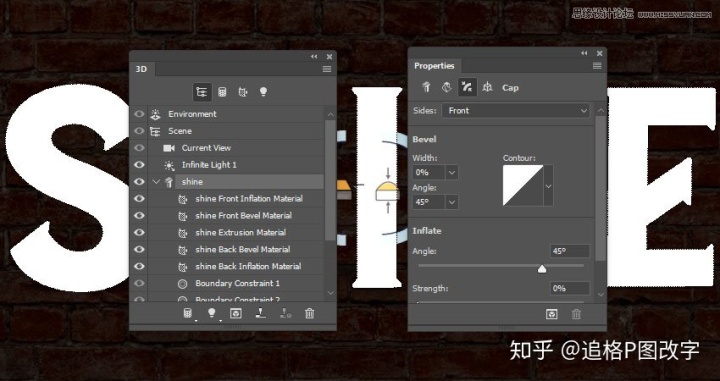Viewport: 720px width, 381px height.
Task: Click Properties panel scroll down arrow
Action: tap(601, 294)
